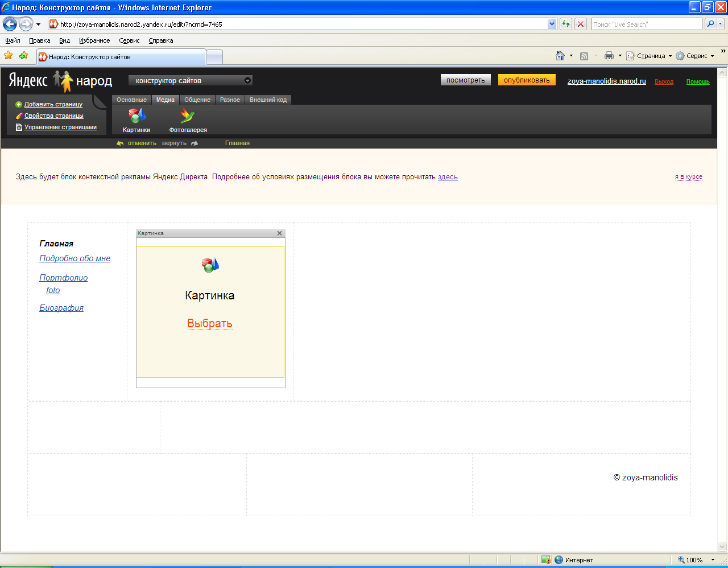Click the Помощь link
728x568 pixels.
point(698,82)
